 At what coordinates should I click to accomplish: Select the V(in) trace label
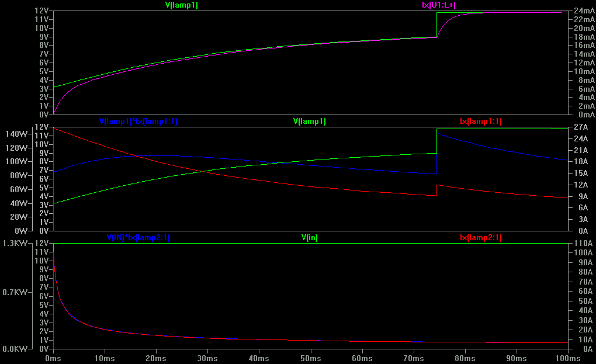point(310,237)
